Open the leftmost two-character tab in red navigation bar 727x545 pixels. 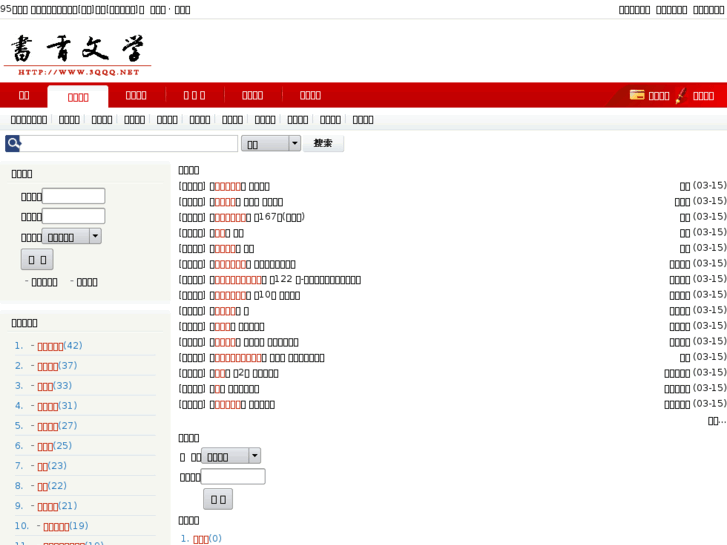[24, 95]
